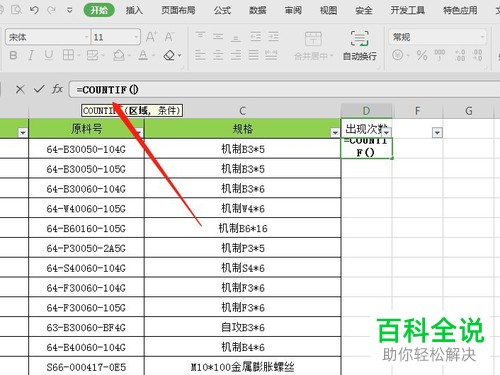Open the fx insert function dialog
Image resolution: width=500 pixels, height=375 pixels.
[57, 89]
